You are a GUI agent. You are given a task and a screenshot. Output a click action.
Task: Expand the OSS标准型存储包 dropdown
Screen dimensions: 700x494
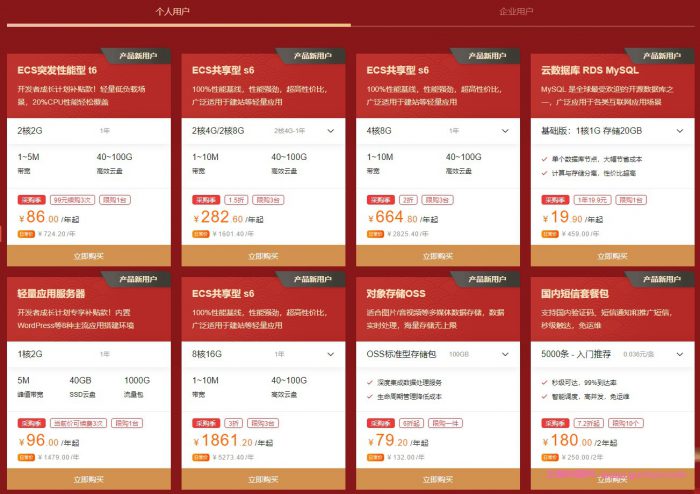click(x=504, y=354)
